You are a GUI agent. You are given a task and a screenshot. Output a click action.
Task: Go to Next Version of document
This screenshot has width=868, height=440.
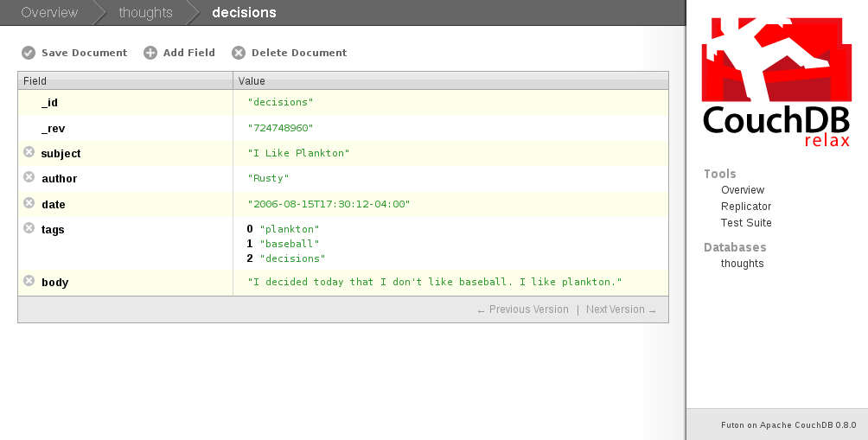[621, 309]
